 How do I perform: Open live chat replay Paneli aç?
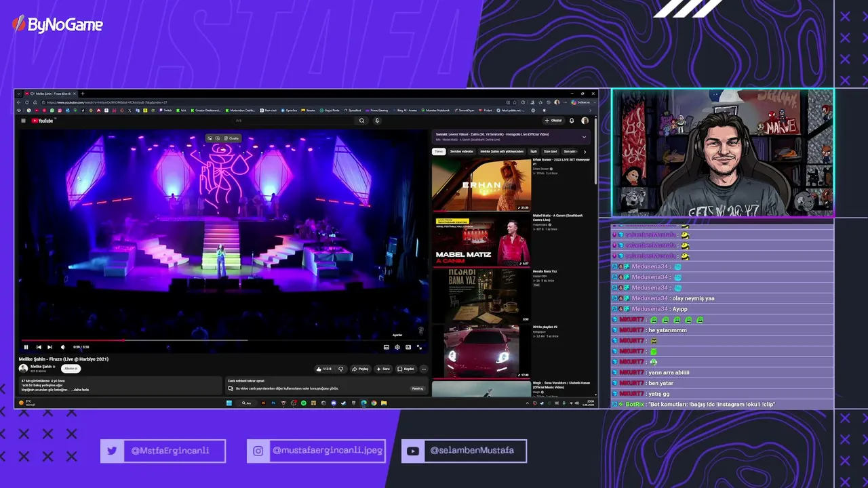pos(418,388)
